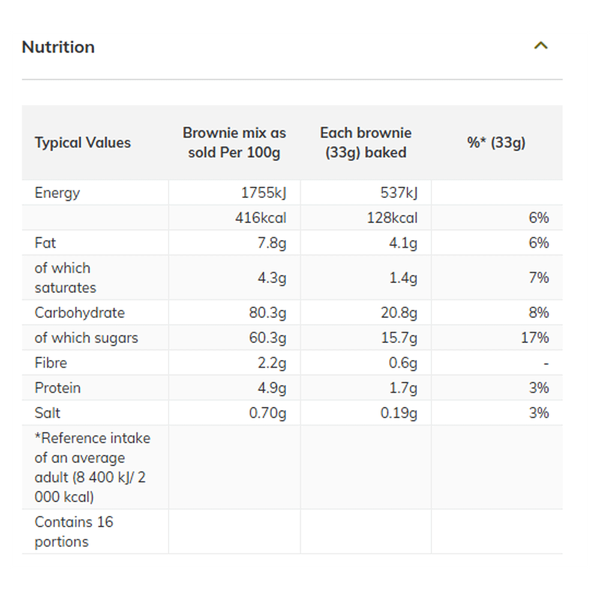This screenshot has width=600, height=600.
Task: Click the Nutrition section heading
Action: pyautogui.click(x=58, y=47)
